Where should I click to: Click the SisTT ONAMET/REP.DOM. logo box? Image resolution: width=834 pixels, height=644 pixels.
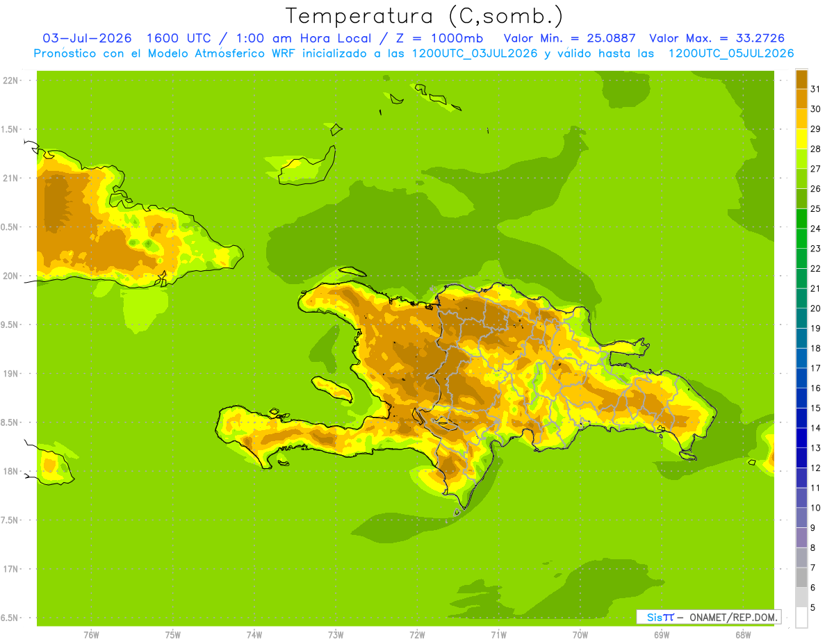point(708,617)
